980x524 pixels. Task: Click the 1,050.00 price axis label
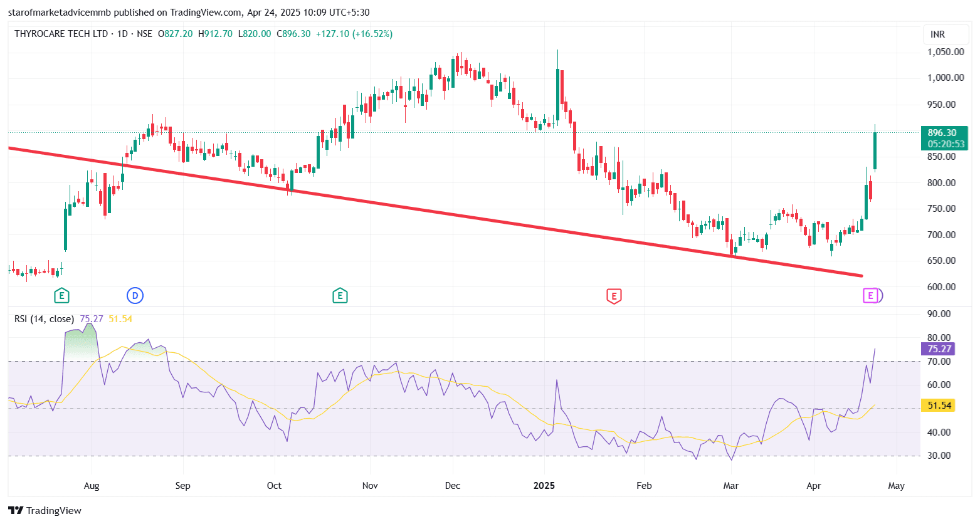946,52
